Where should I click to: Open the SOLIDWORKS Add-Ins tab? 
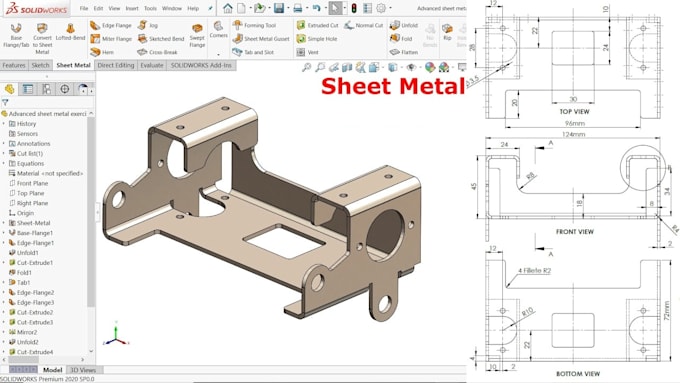pos(201,65)
